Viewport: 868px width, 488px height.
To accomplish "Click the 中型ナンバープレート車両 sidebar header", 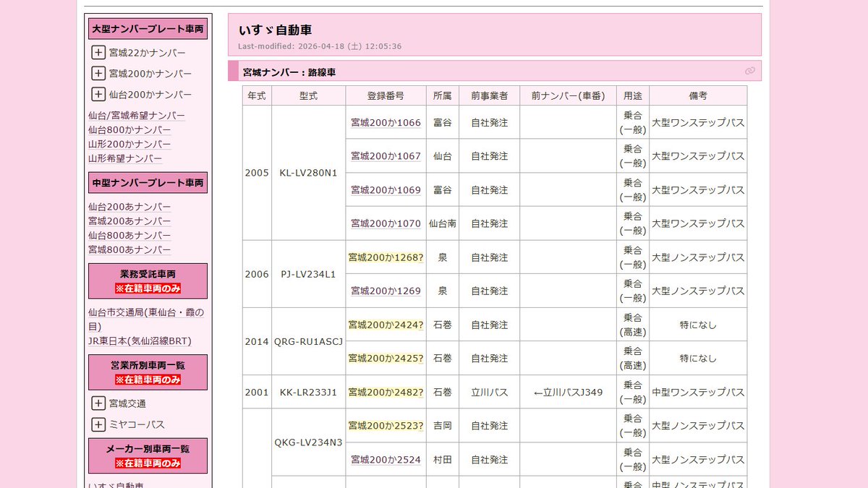I will [148, 183].
